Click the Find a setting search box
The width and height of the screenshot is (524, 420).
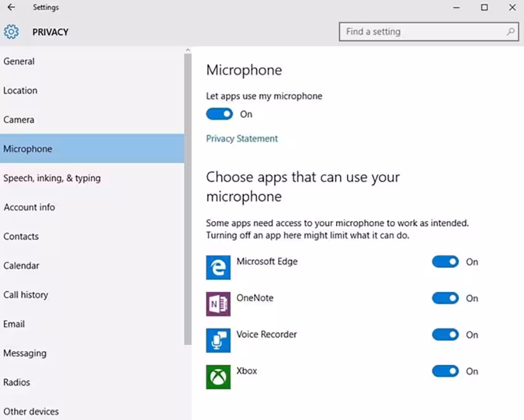pyautogui.click(x=429, y=32)
